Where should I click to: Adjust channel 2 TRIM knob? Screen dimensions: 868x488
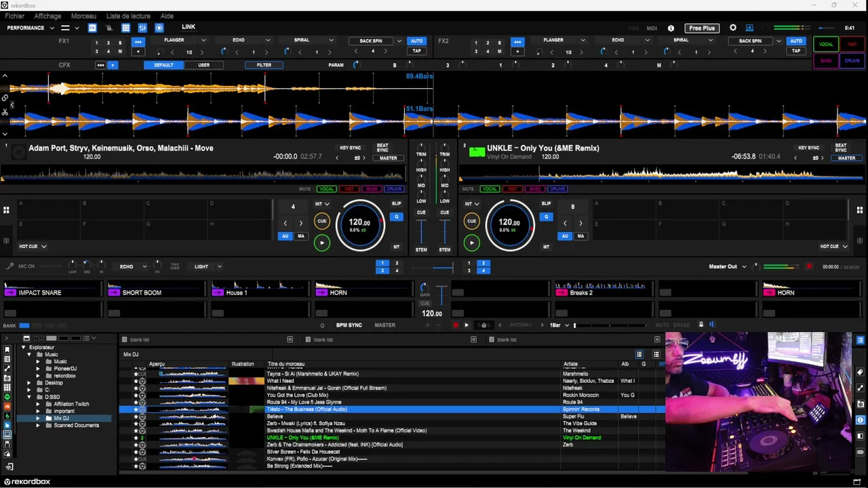coord(444,146)
